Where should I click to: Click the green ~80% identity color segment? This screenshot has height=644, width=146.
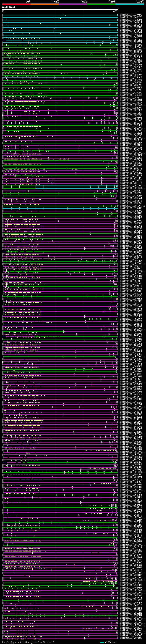click(101, 4)
